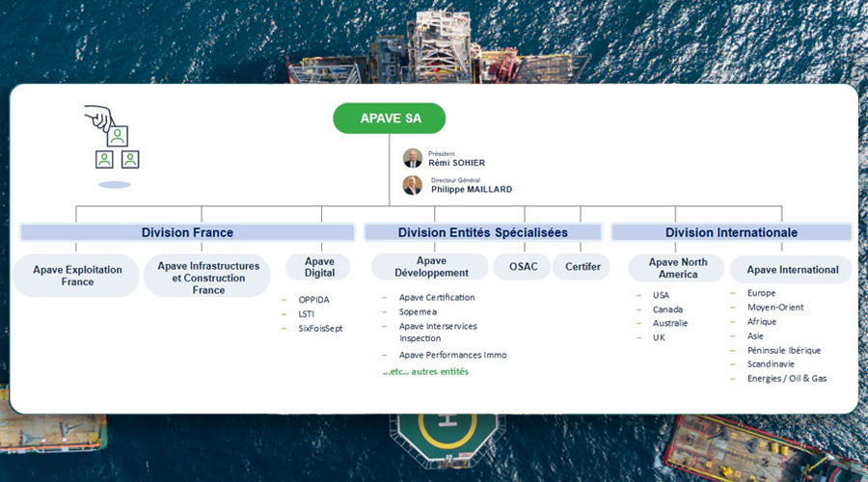Click the green 'etc... autres entités' text

[x=425, y=372]
